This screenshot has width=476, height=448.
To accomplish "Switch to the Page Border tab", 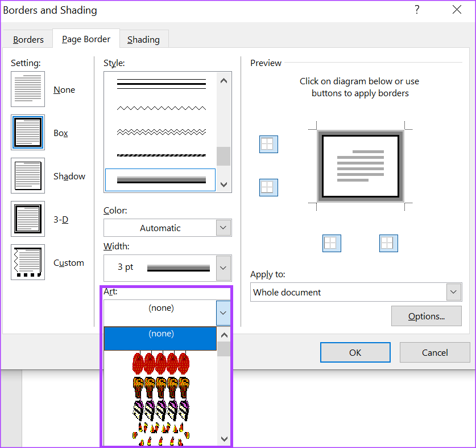I will click(x=86, y=39).
